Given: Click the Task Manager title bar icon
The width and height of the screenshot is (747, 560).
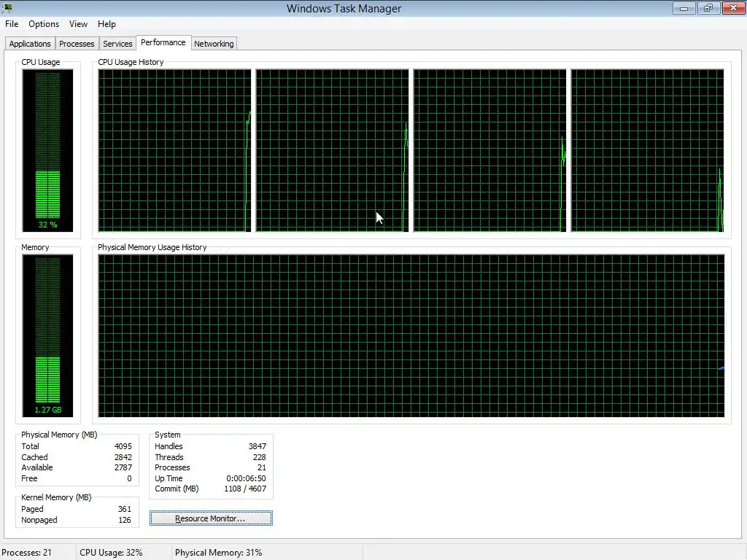Looking at the screenshot, I should 7,7.
